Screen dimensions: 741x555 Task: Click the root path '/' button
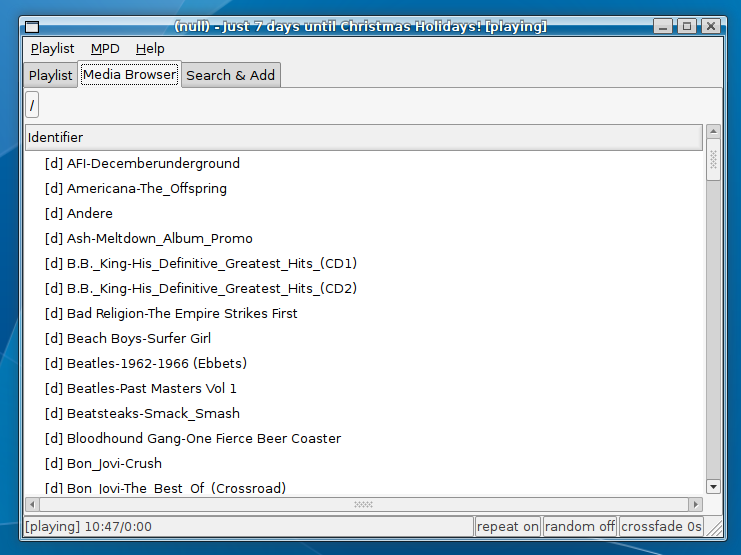coord(32,105)
